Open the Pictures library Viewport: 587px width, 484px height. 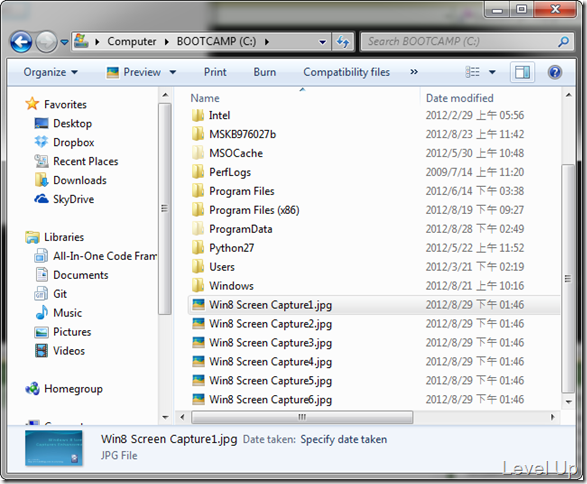pos(63,332)
